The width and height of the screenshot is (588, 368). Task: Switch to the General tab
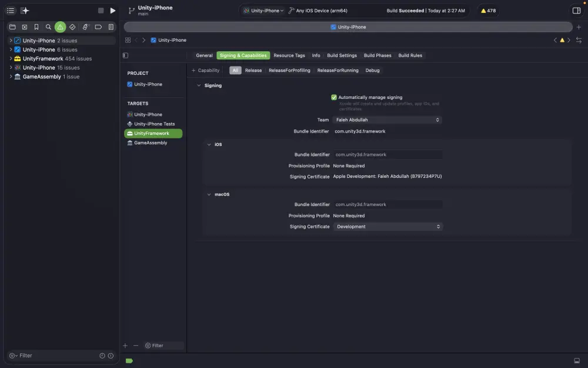pyautogui.click(x=205, y=55)
